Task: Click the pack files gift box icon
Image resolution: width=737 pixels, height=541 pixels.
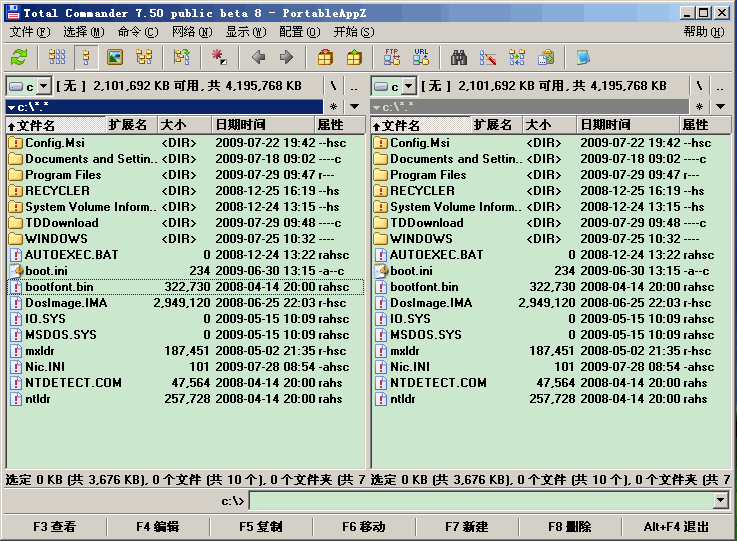Action: pos(325,57)
